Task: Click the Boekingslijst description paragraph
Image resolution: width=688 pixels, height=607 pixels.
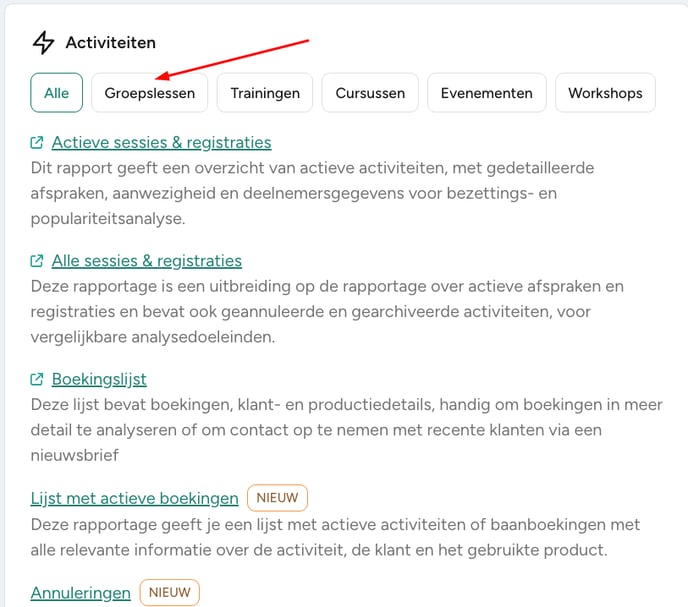Action: [347, 430]
